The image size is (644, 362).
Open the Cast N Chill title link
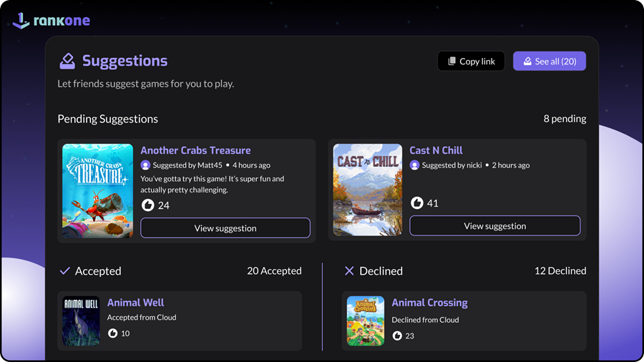click(x=436, y=150)
